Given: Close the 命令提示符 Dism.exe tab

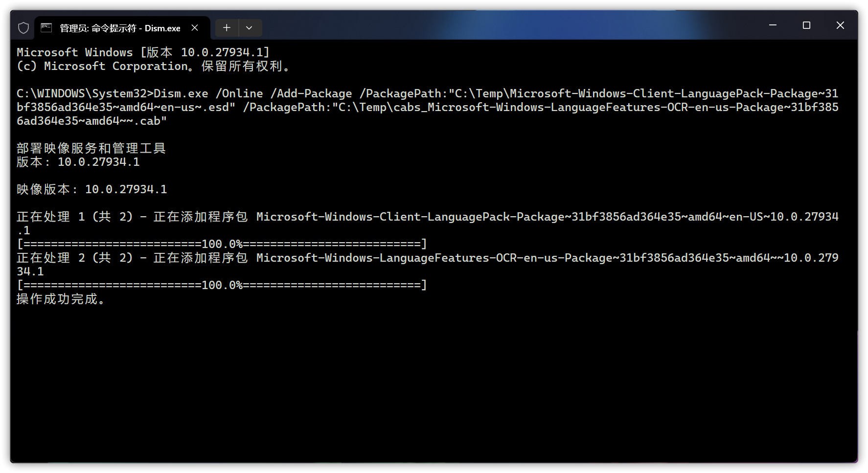Looking at the screenshot, I should (194, 28).
